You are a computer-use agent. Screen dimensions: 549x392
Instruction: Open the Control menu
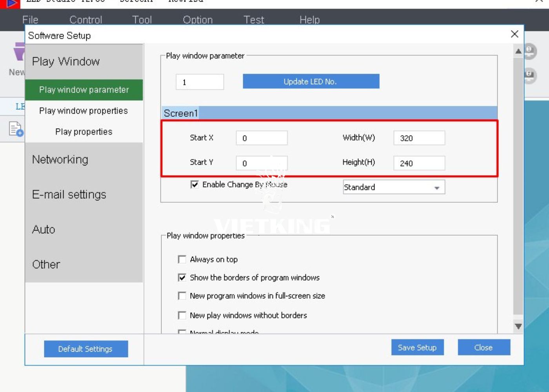pos(85,20)
